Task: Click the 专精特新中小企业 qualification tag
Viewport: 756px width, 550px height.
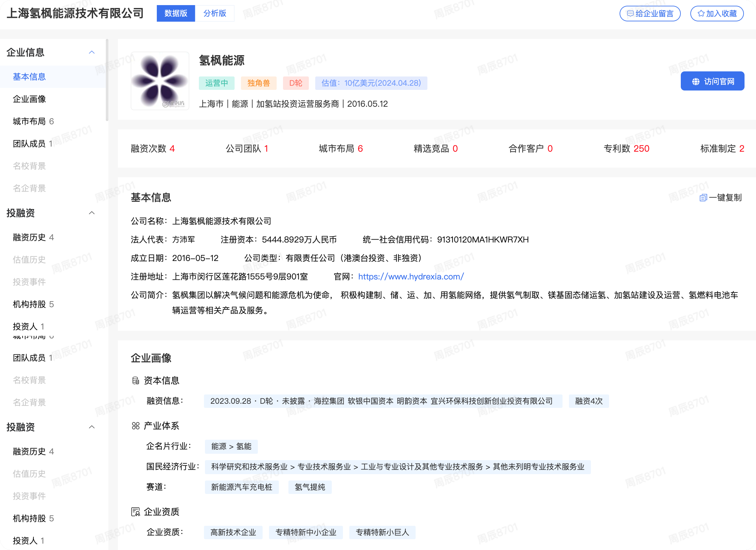Action: point(306,533)
